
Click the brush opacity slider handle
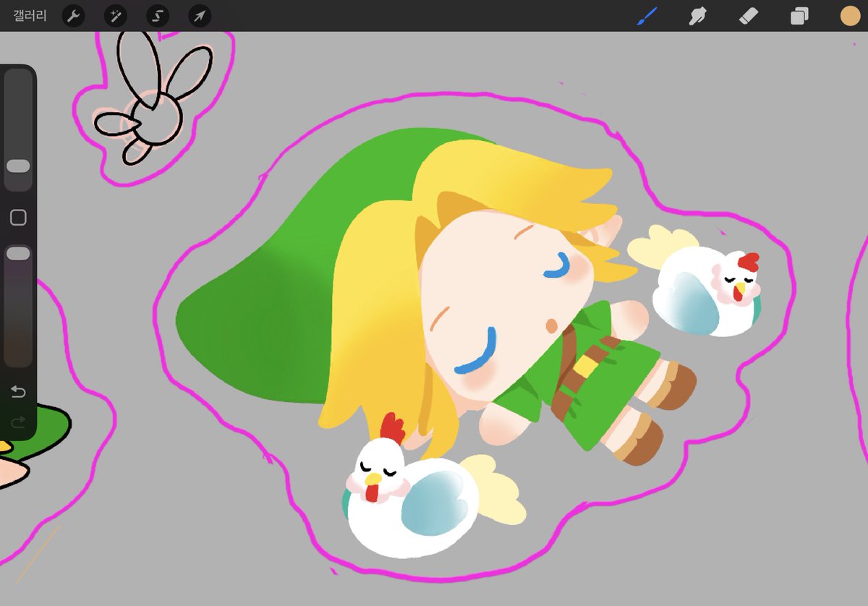[x=18, y=253]
